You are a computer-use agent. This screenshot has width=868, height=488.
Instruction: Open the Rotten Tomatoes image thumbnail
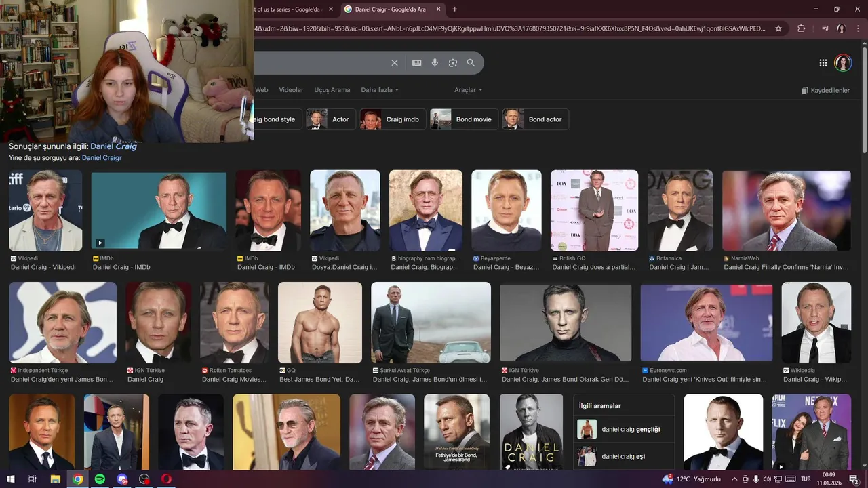tap(235, 323)
